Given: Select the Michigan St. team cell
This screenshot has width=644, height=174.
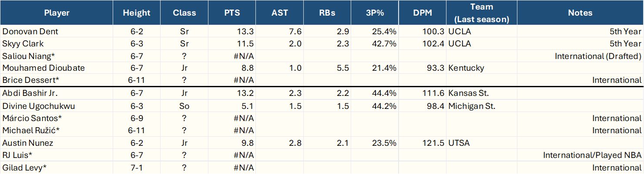Looking at the screenshot, I should [x=482, y=106].
